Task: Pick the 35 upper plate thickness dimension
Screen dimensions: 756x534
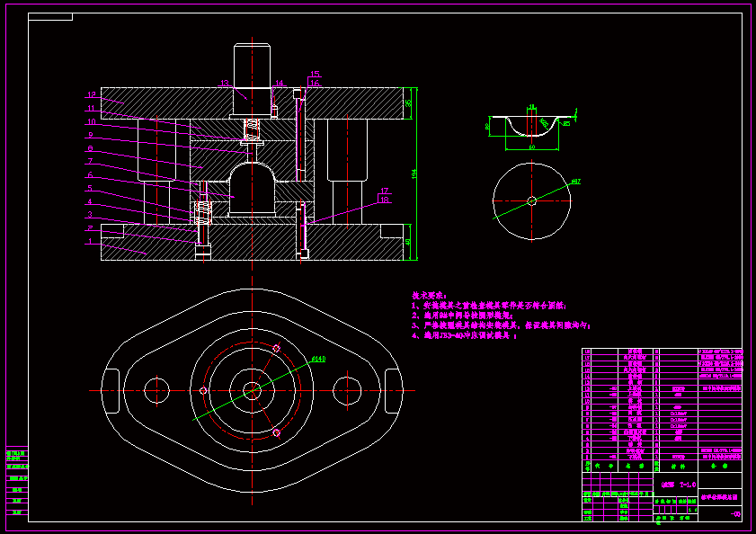Action: 409,103
